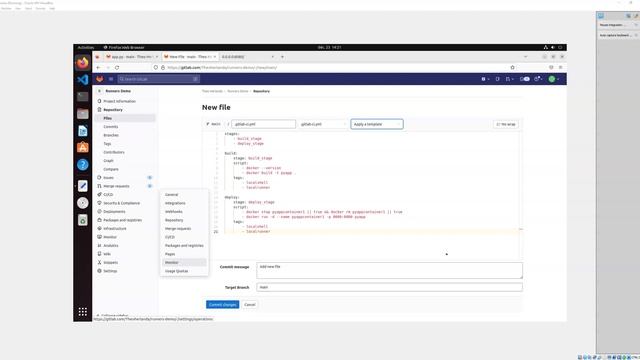Switch to the app.py browser tab
The width and height of the screenshot is (640, 360).
(x=131, y=57)
